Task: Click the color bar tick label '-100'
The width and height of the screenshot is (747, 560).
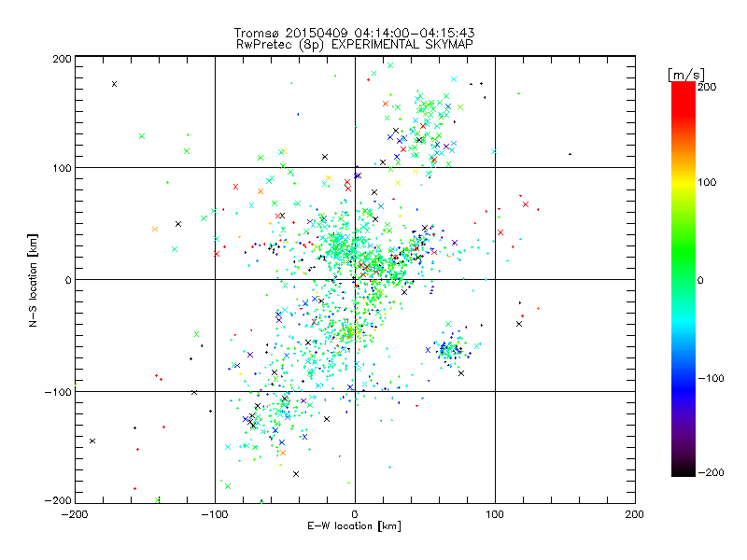Action: point(711,379)
